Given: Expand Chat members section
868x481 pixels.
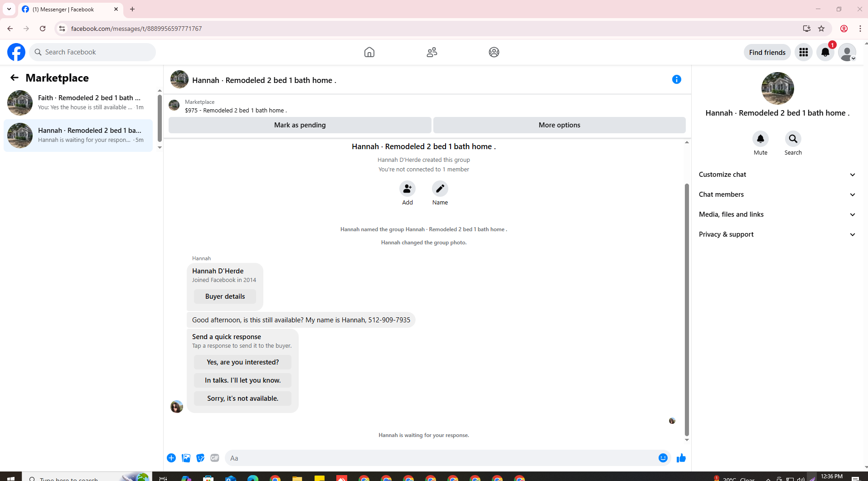Looking at the screenshot, I should tap(777, 194).
